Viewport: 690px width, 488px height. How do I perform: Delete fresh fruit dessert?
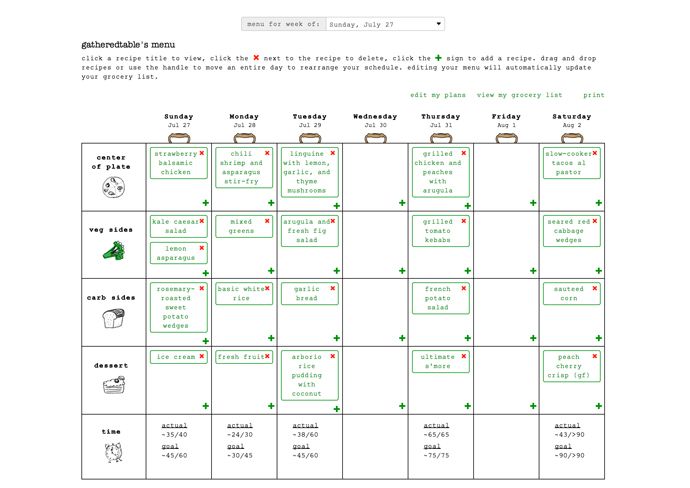[267, 356]
